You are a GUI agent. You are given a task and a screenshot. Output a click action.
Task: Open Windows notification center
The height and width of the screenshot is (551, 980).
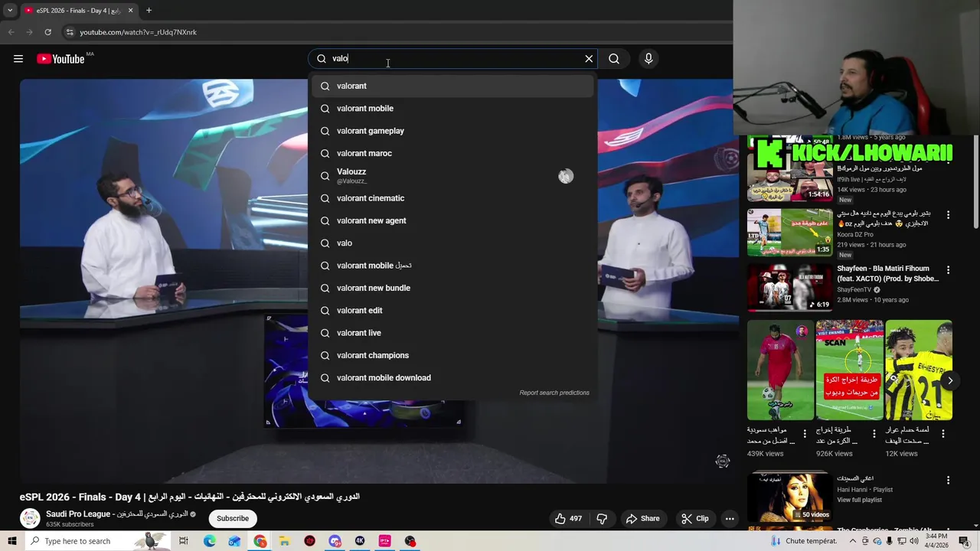tap(964, 541)
